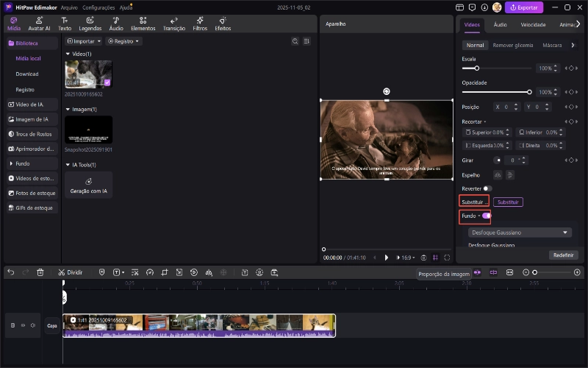Open the Elementos panel
The height and width of the screenshot is (368, 588).
pos(143,24)
